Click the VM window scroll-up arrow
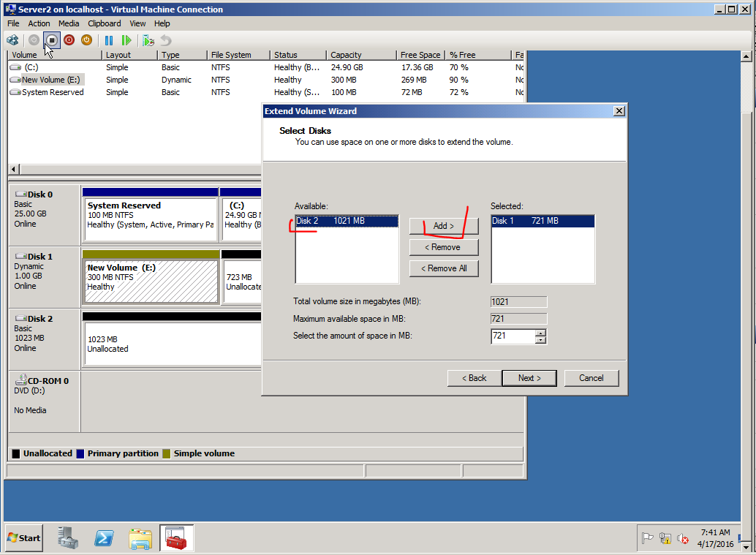The height and width of the screenshot is (555, 756). [746, 56]
